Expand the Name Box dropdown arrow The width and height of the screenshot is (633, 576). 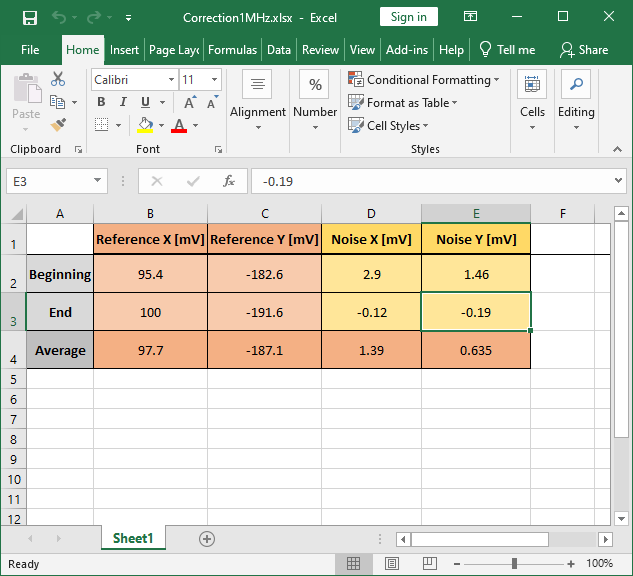click(x=98, y=181)
